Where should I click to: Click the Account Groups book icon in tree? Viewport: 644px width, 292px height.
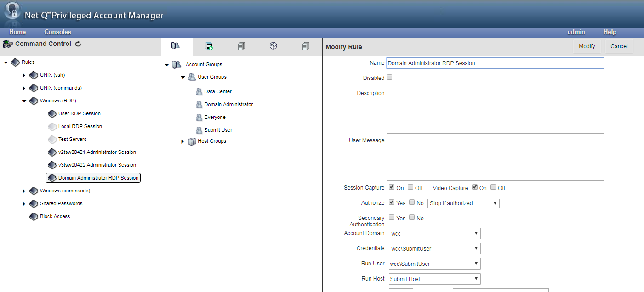click(176, 65)
